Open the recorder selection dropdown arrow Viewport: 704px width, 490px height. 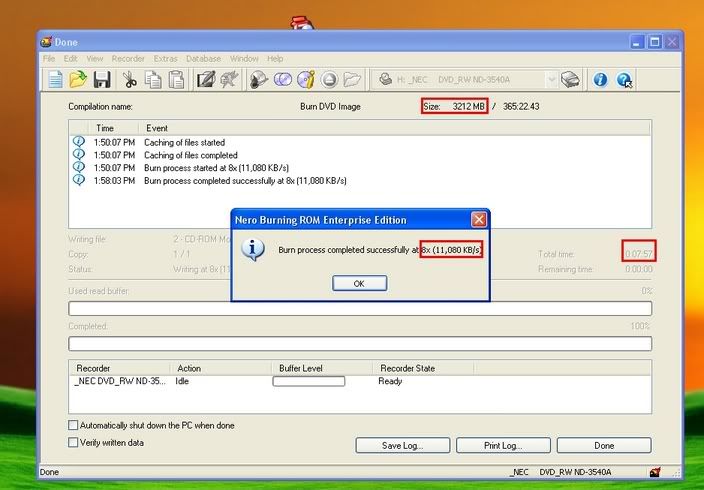coord(551,80)
